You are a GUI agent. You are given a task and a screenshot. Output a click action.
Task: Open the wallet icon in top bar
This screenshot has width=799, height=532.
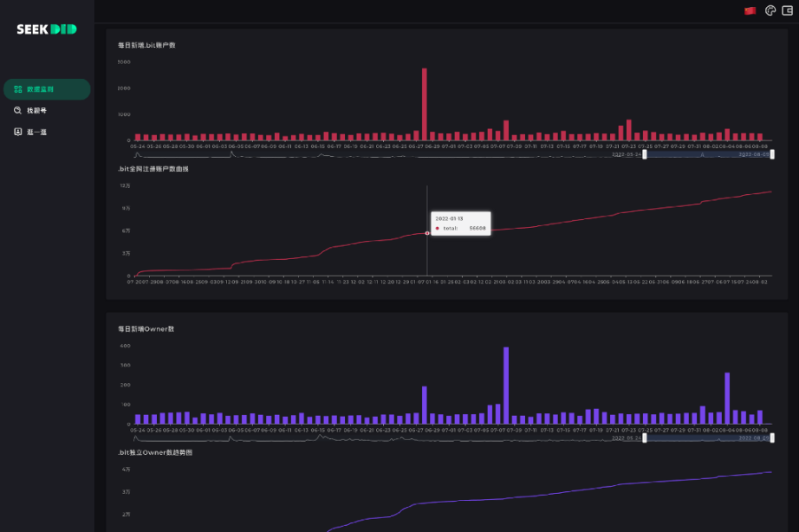(787, 10)
